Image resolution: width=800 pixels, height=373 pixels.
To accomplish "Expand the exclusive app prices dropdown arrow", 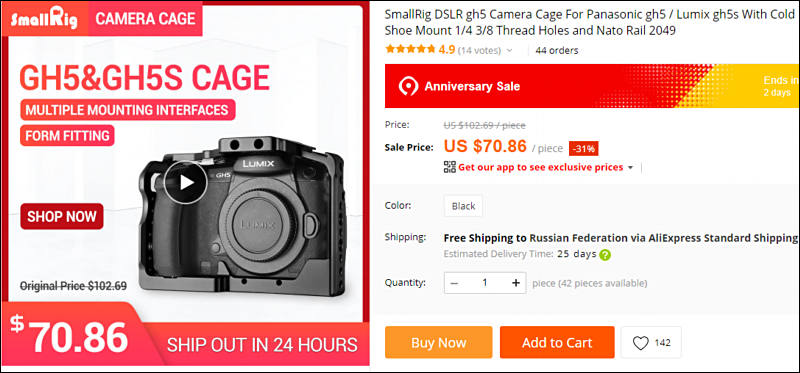I will (x=630, y=167).
